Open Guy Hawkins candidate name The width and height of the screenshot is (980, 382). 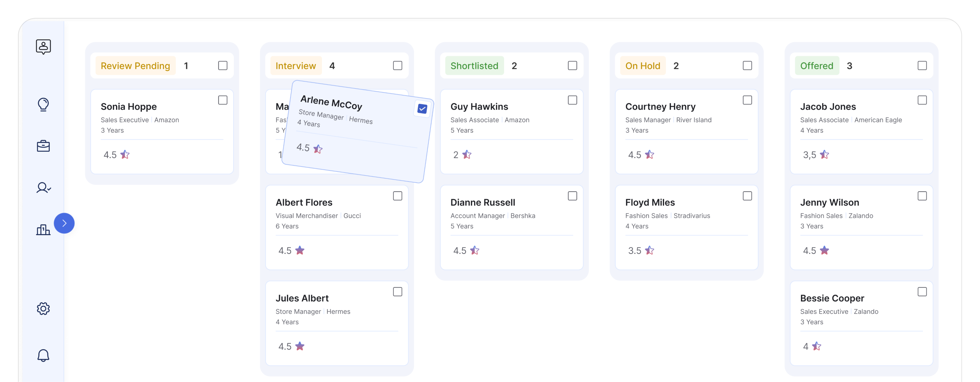click(x=479, y=107)
